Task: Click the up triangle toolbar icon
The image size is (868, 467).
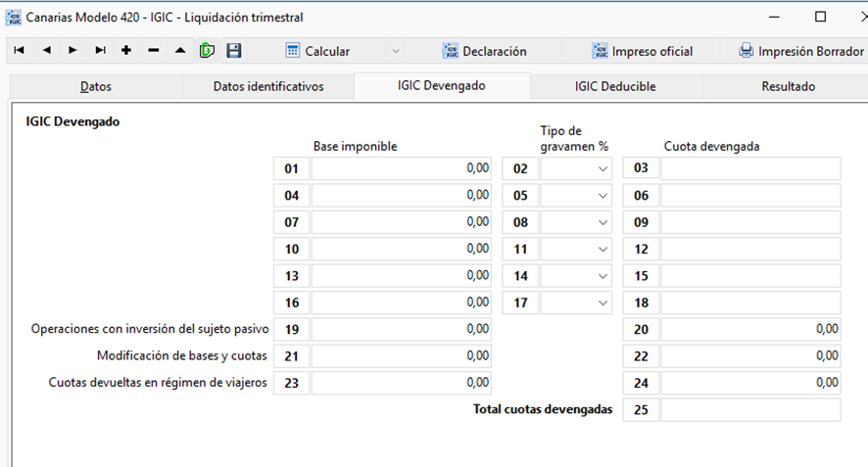Action: [180, 50]
